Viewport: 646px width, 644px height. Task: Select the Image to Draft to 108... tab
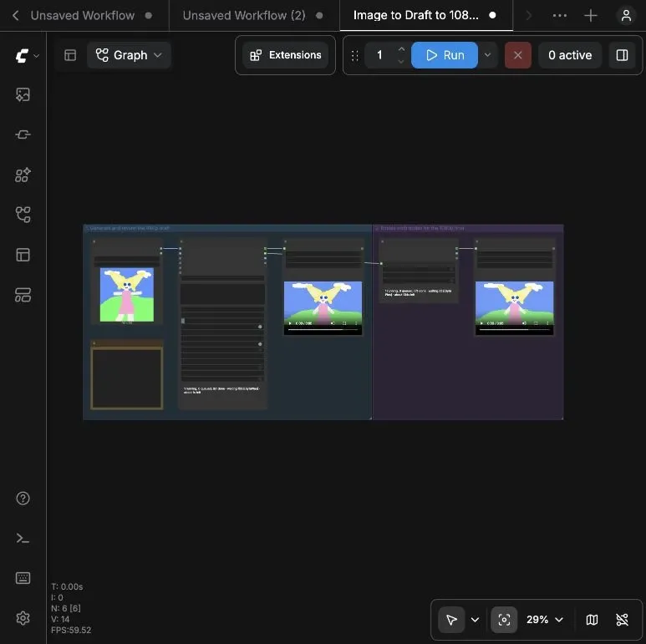click(x=416, y=16)
